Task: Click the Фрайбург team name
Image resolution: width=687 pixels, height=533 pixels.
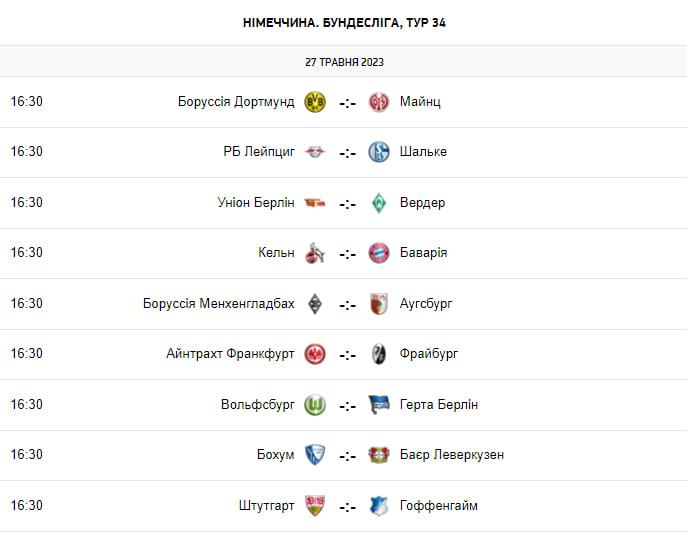Action: pos(428,353)
